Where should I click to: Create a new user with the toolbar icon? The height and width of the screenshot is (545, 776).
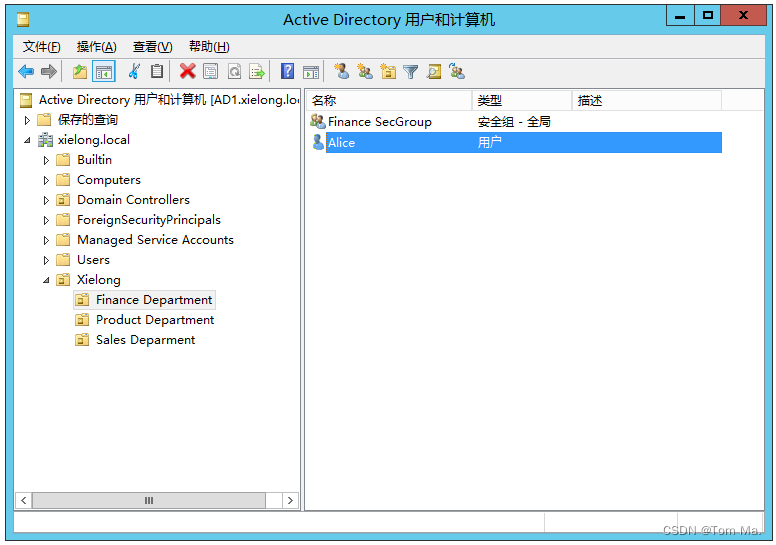pyautogui.click(x=341, y=71)
